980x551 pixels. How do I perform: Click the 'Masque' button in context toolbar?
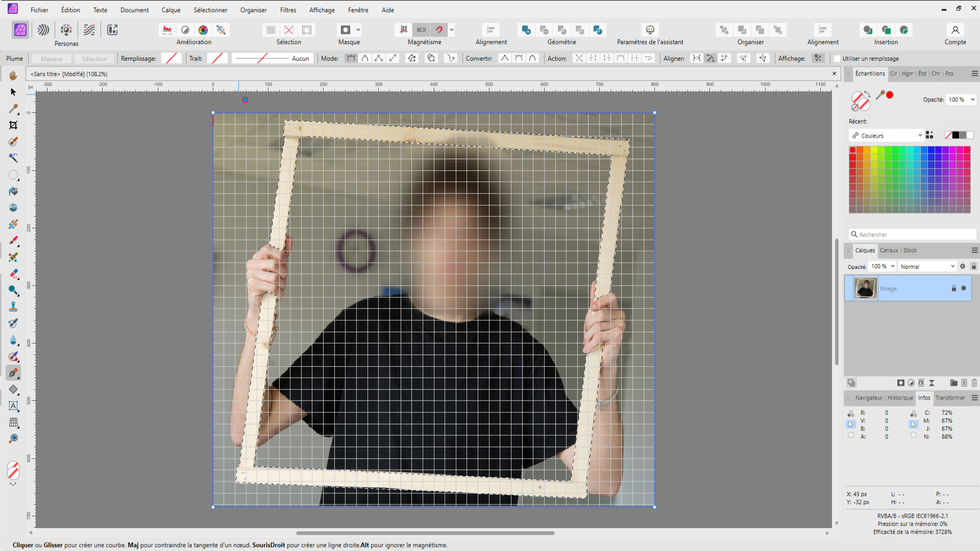(52, 59)
